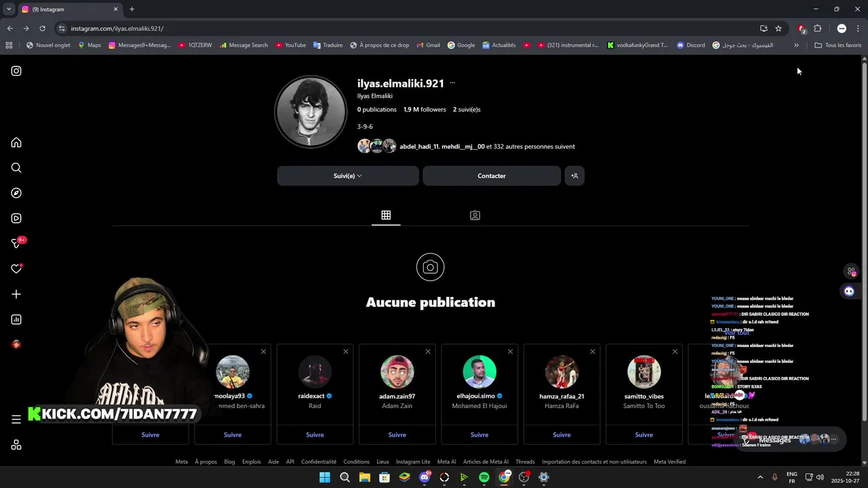Dismiss raidexact suggestion card
Image resolution: width=868 pixels, height=488 pixels.
pos(346,351)
